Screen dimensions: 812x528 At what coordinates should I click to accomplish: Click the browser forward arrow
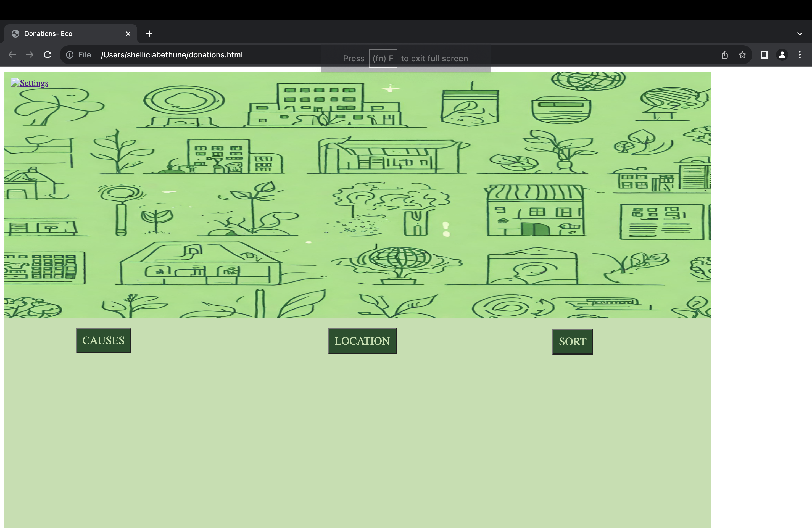click(x=30, y=55)
